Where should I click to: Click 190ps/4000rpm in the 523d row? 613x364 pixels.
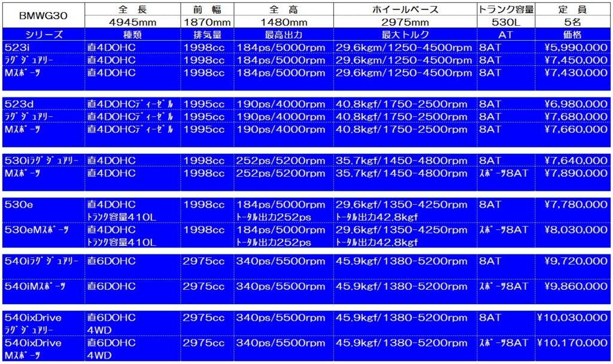pos(281,104)
